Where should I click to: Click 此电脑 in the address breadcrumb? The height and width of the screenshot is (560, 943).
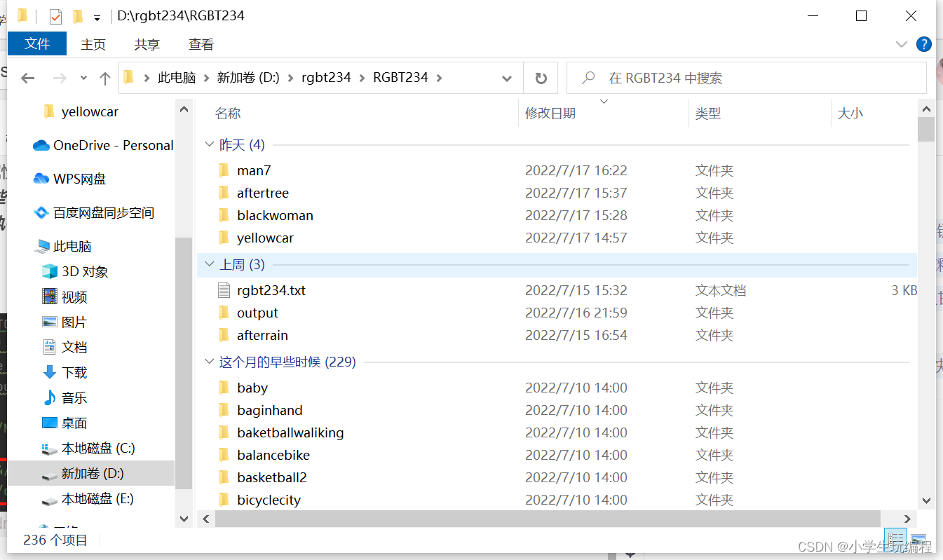(x=177, y=78)
